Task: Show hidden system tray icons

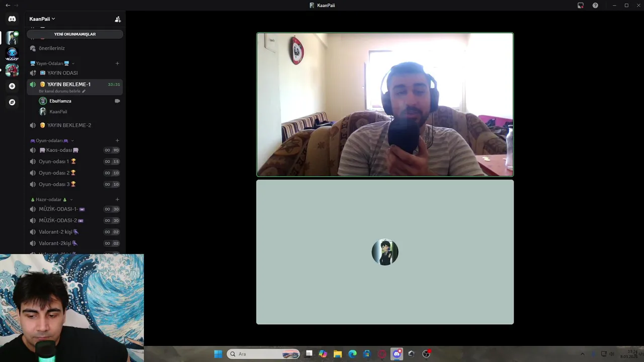Action: [583, 354]
